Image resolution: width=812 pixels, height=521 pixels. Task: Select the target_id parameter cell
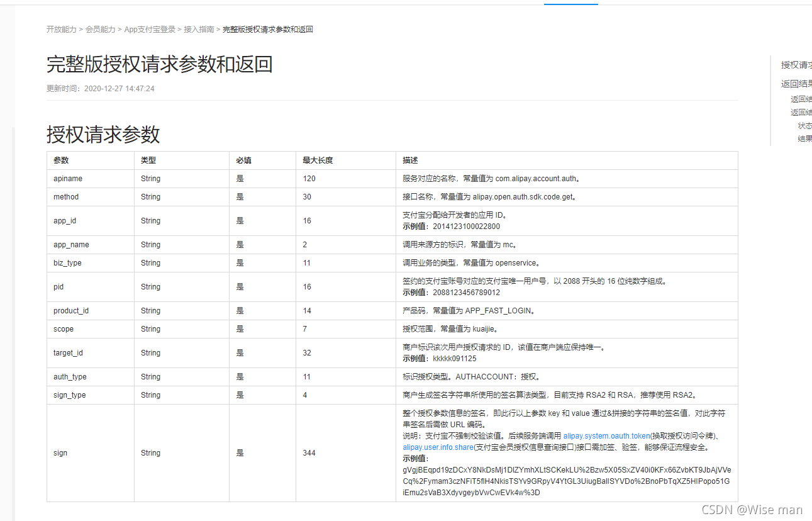[x=91, y=353]
